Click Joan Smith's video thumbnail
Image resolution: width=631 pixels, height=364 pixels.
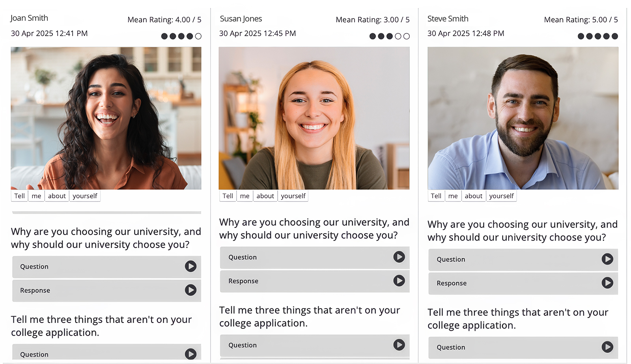[106, 118]
